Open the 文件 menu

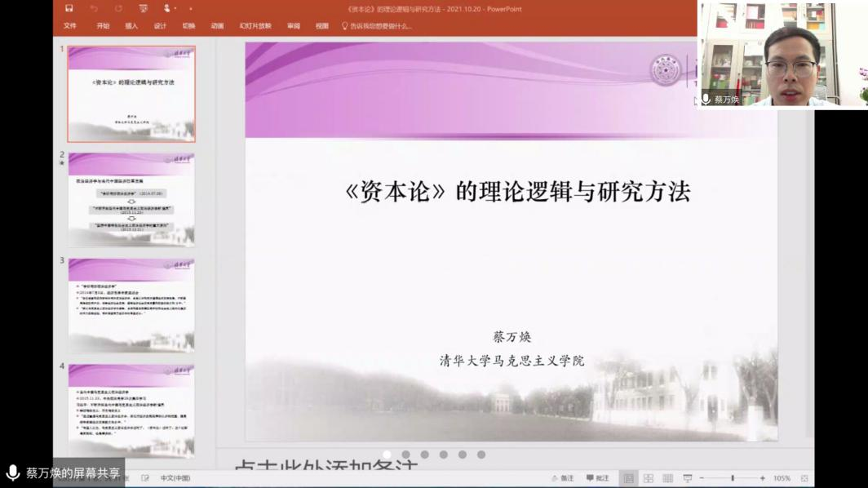(70, 26)
